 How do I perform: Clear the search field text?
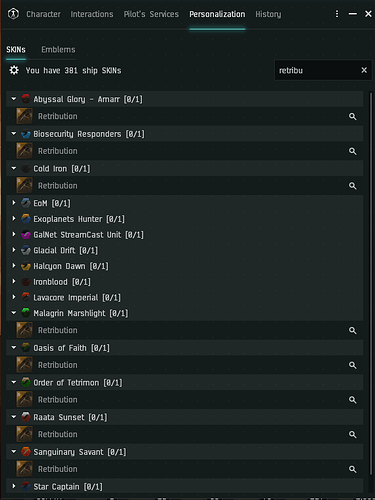pyautogui.click(x=364, y=70)
